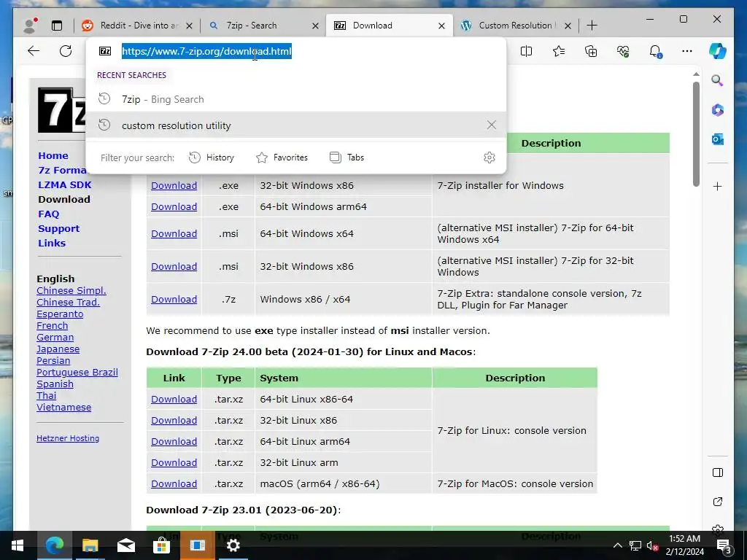This screenshot has height=560, width=747.
Task: Select the custom resolution utility suggestion
Action: pos(296,125)
